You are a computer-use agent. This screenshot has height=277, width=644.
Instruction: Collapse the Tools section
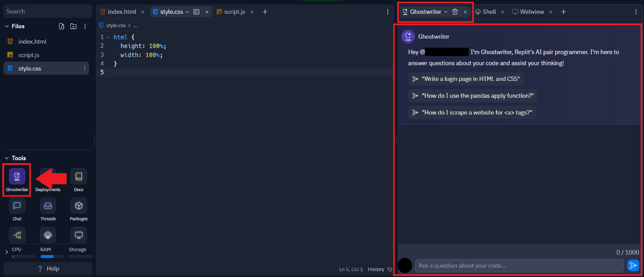tap(6, 158)
